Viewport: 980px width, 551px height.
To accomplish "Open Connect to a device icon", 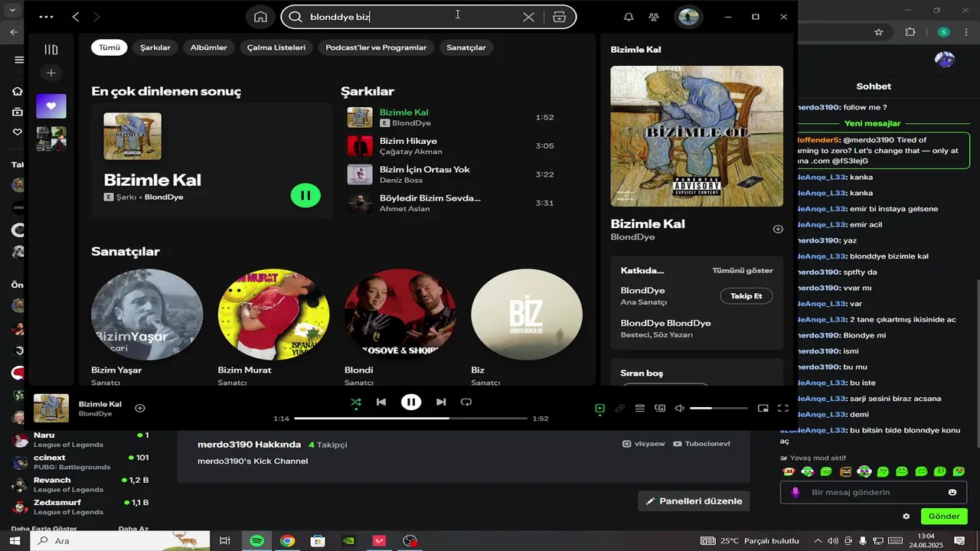I will point(660,409).
